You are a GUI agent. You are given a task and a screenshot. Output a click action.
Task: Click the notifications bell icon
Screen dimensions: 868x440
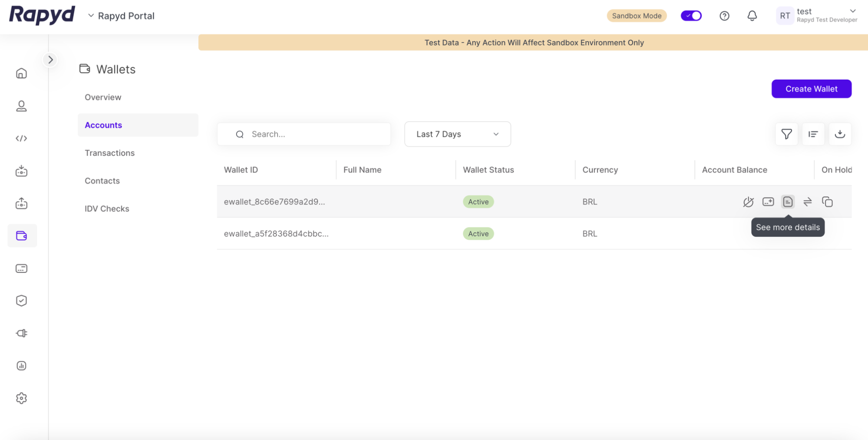coord(752,16)
